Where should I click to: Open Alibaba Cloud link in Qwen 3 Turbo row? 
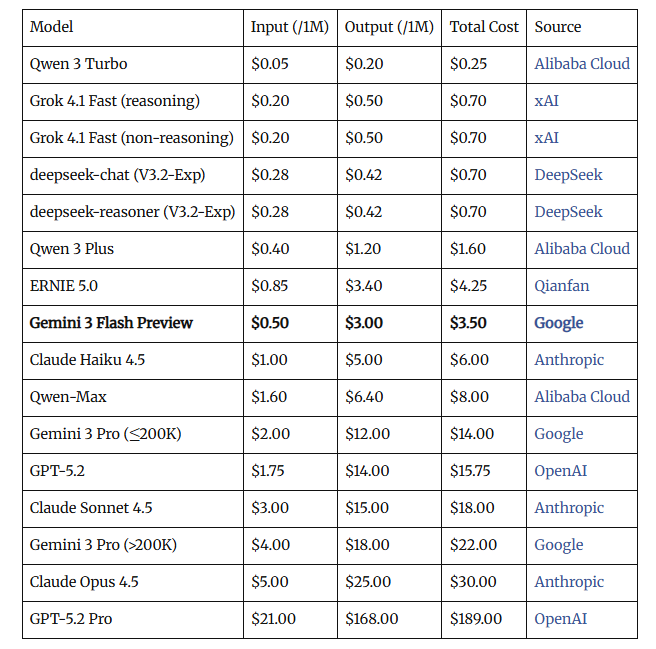582,64
